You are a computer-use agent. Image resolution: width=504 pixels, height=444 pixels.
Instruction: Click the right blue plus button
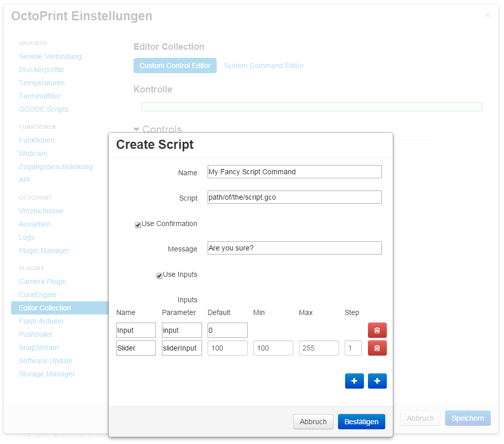(377, 381)
